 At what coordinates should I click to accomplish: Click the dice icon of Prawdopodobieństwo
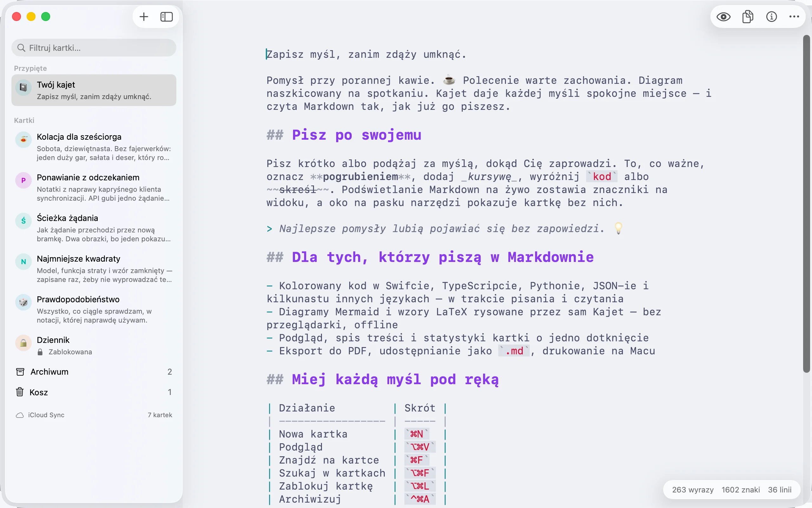[23, 302]
